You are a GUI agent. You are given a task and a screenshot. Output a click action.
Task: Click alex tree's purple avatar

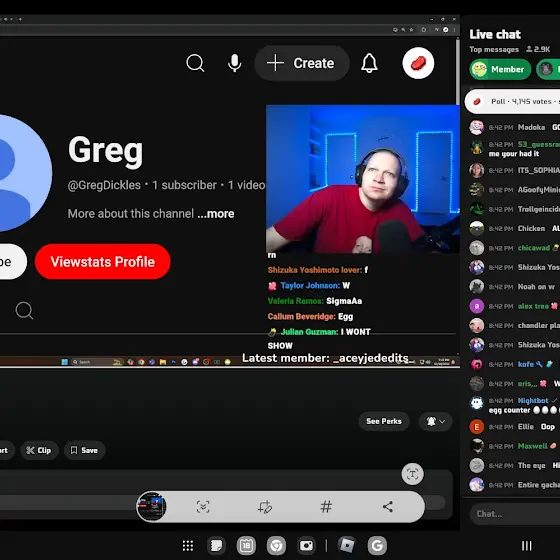click(476, 306)
